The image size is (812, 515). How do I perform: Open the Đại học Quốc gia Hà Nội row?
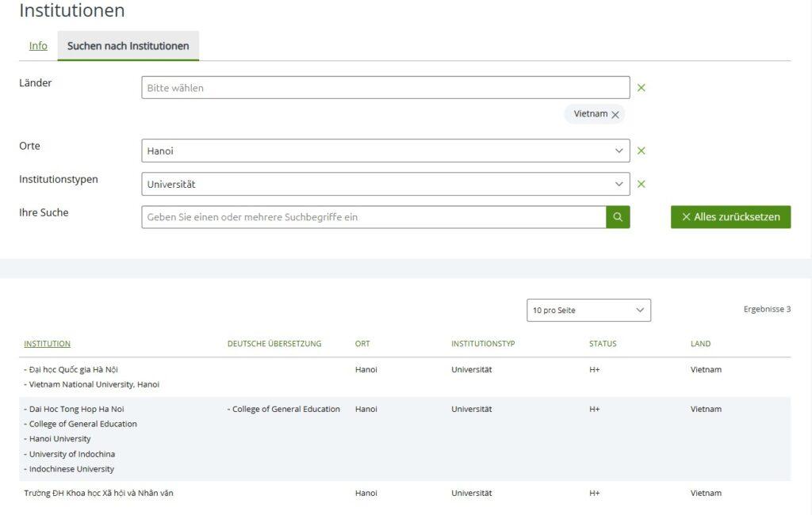click(73, 369)
